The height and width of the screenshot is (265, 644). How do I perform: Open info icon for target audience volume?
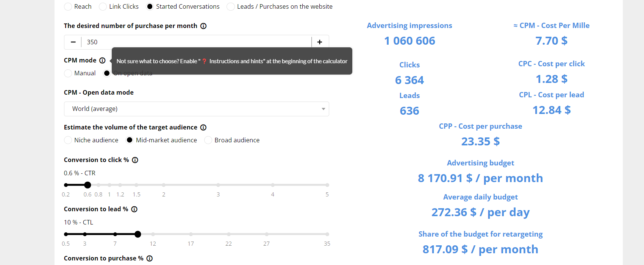[x=203, y=128]
